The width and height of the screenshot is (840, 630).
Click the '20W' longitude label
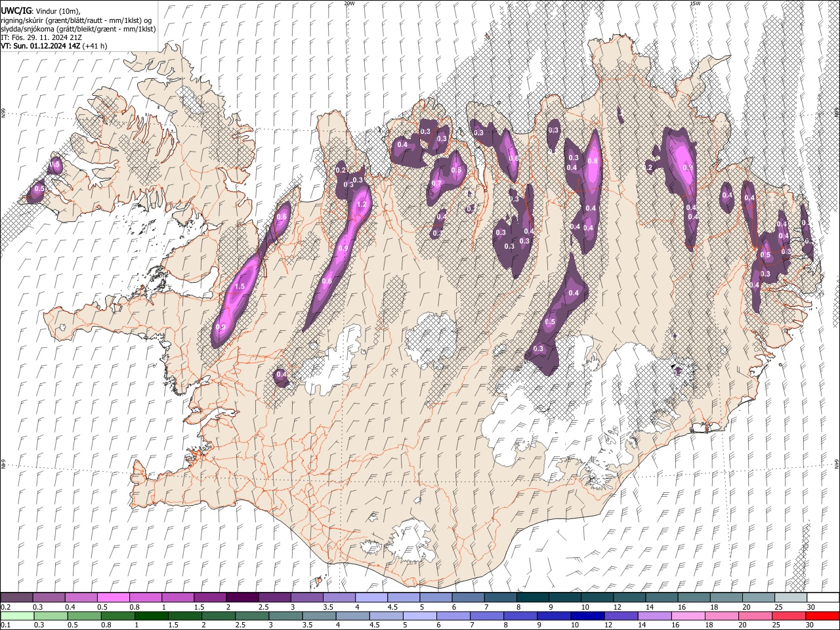349,3
